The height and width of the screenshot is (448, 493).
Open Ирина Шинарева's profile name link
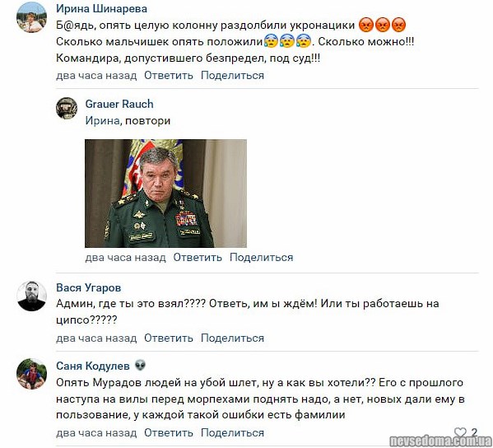[101, 8]
